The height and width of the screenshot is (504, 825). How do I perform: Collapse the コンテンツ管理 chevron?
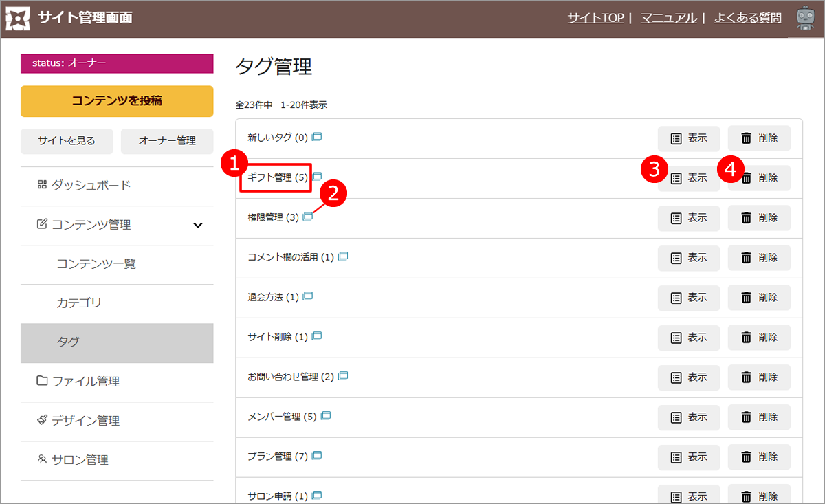tap(197, 225)
